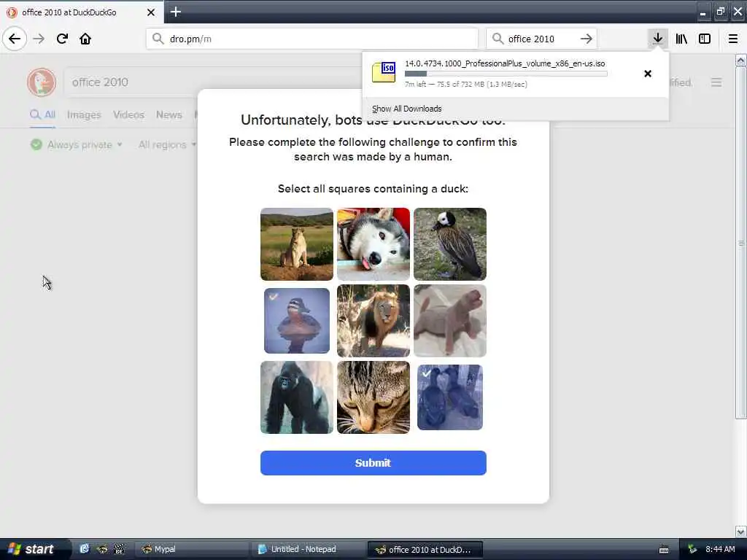Image resolution: width=747 pixels, height=560 pixels.
Task: Switch to the News tab
Action: pyautogui.click(x=169, y=114)
